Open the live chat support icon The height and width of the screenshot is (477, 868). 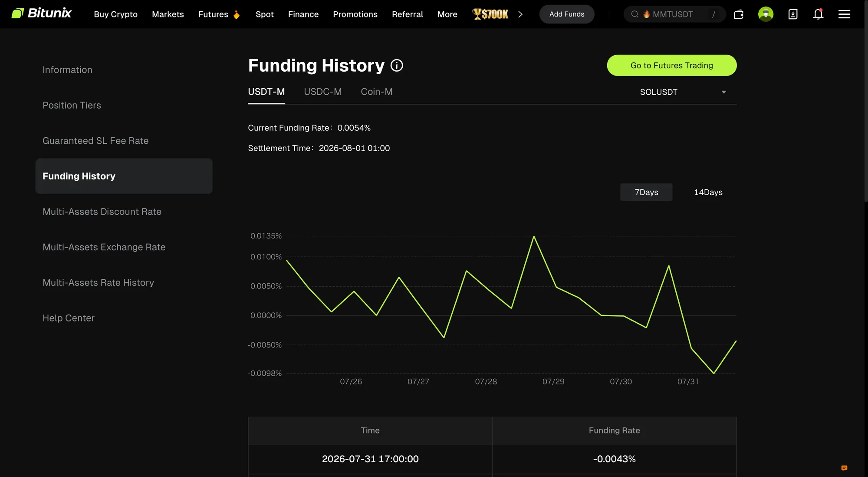[x=844, y=468]
